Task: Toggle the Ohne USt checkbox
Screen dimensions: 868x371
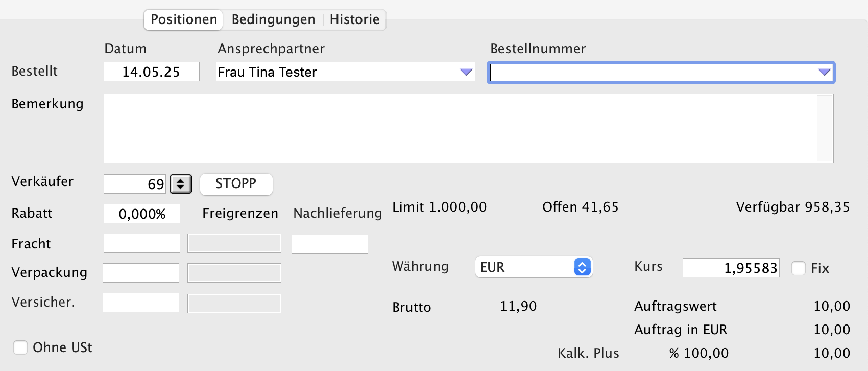Action: click(20, 347)
